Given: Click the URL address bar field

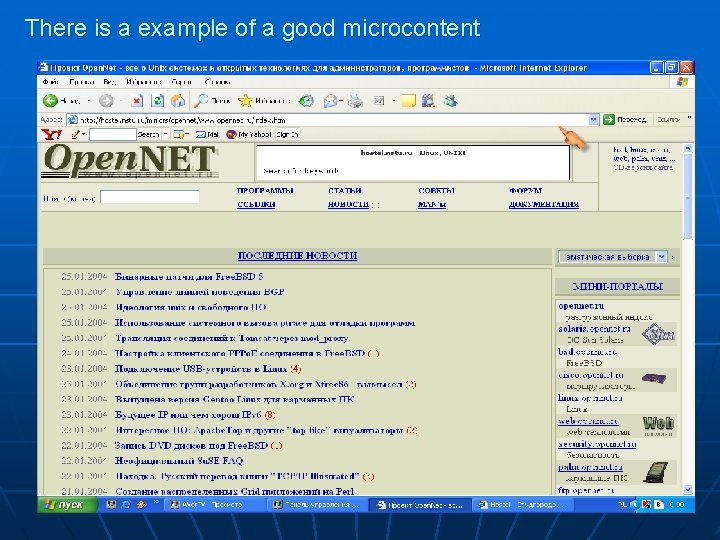Looking at the screenshot, I should tap(333, 120).
